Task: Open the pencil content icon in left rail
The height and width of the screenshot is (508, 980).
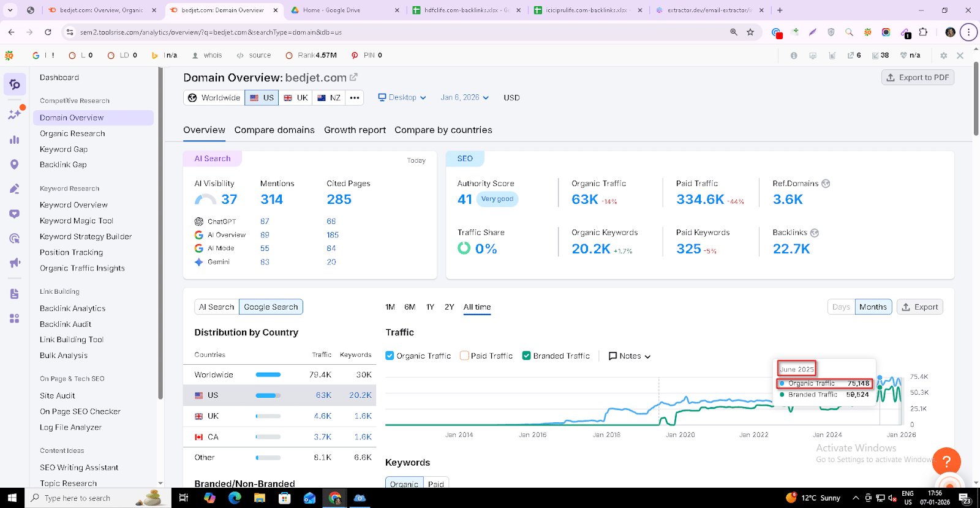Action: click(15, 189)
